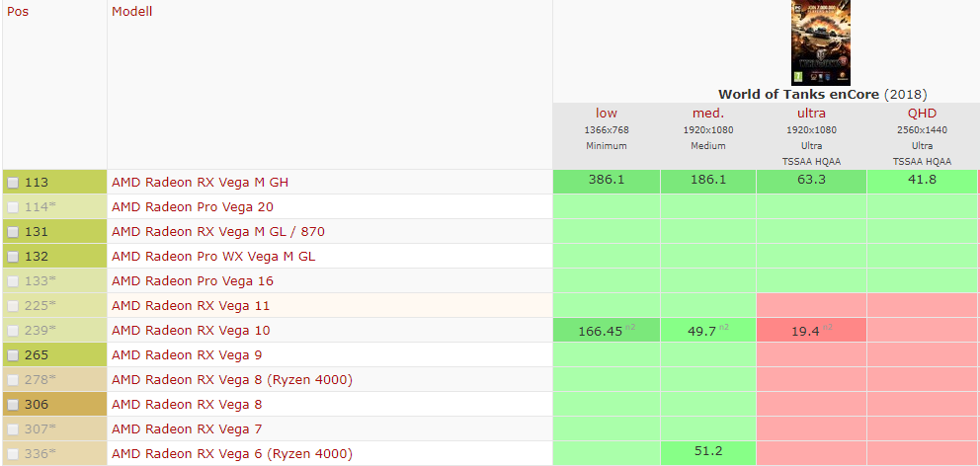Select checkbox next to position 131
This screenshot has width=980, height=466.
pos(13,232)
